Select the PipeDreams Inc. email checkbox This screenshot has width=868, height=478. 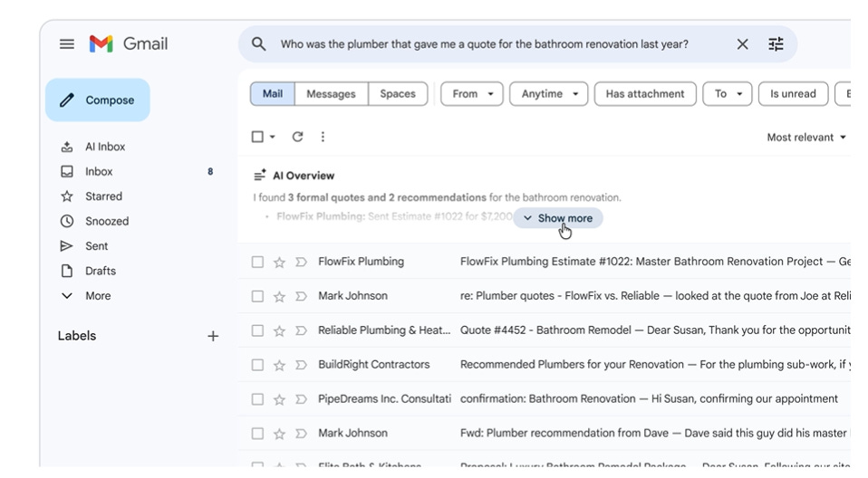coord(257,399)
